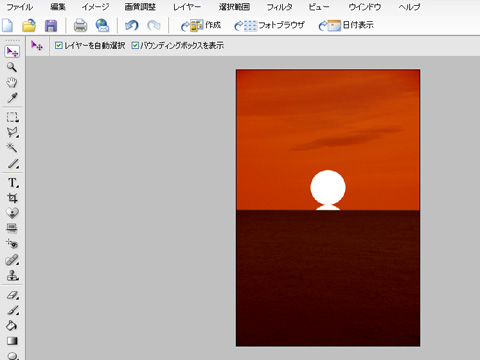The width and height of the screenshot is (480, 360).
Task: Open the 画質調整 menu
Action: (x=140, y=7)
